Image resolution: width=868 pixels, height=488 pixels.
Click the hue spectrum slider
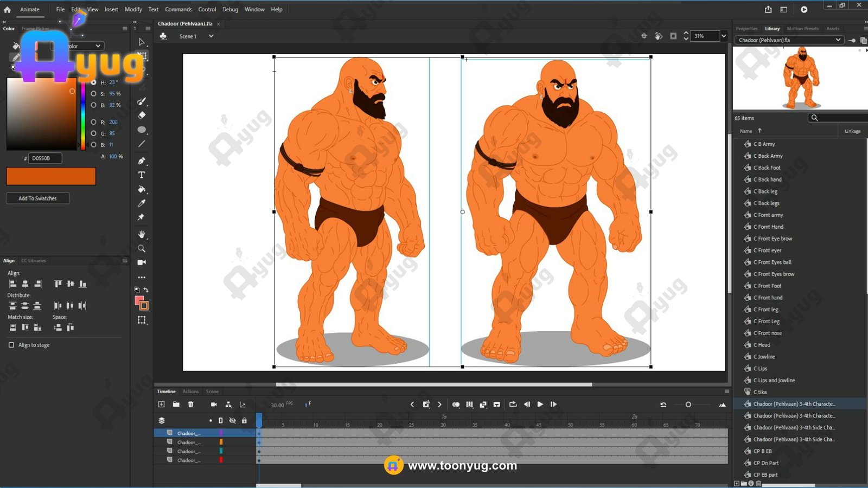point(82,117)
